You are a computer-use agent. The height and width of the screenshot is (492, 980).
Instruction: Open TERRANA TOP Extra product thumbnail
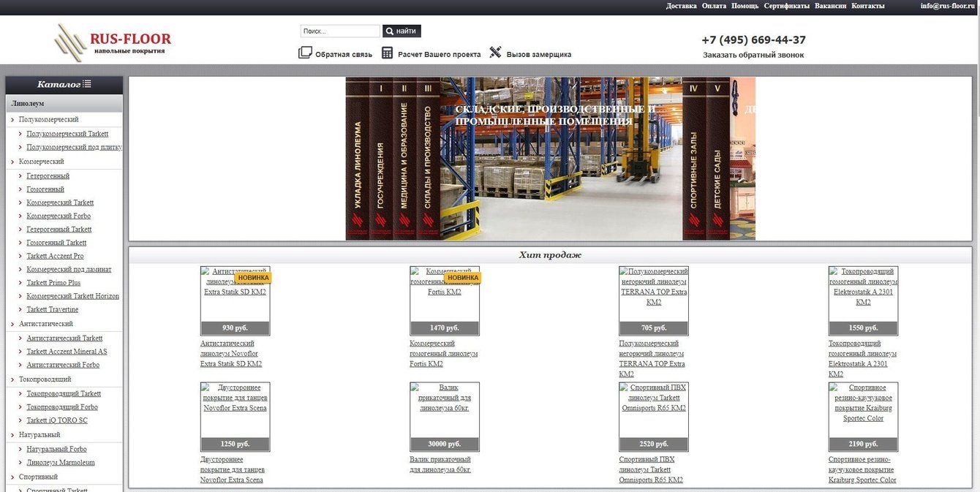[654, 300]
